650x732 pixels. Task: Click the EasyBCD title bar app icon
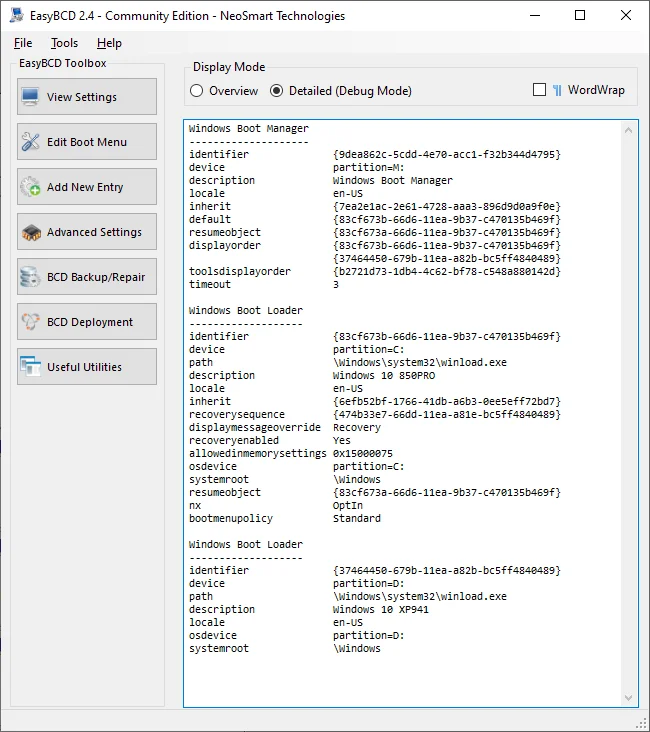17,15
